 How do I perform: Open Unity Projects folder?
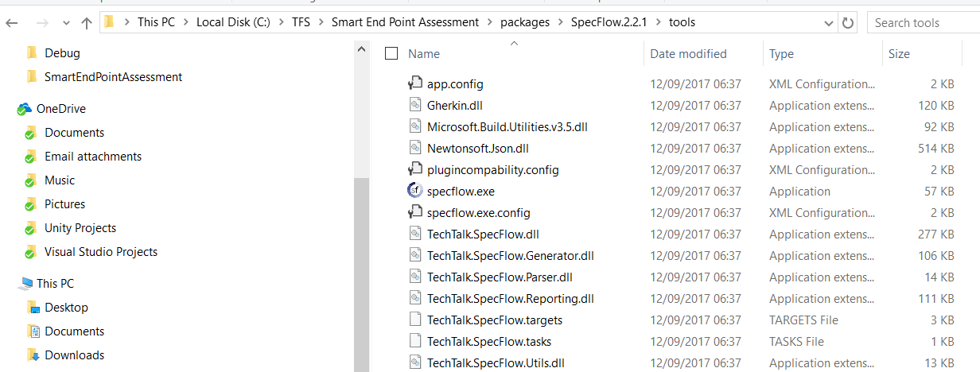coord(80,228)
